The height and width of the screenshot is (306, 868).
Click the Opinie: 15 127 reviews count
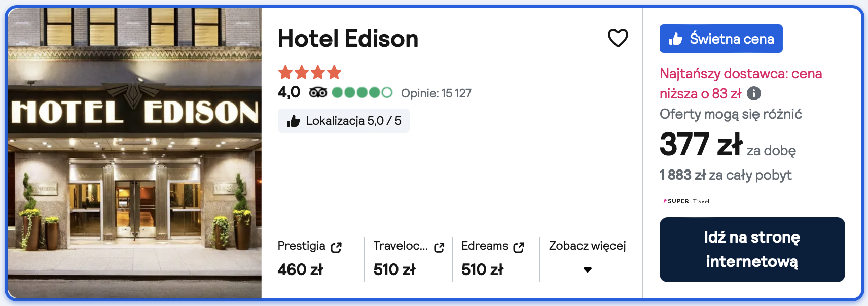[x=436, y=93]
